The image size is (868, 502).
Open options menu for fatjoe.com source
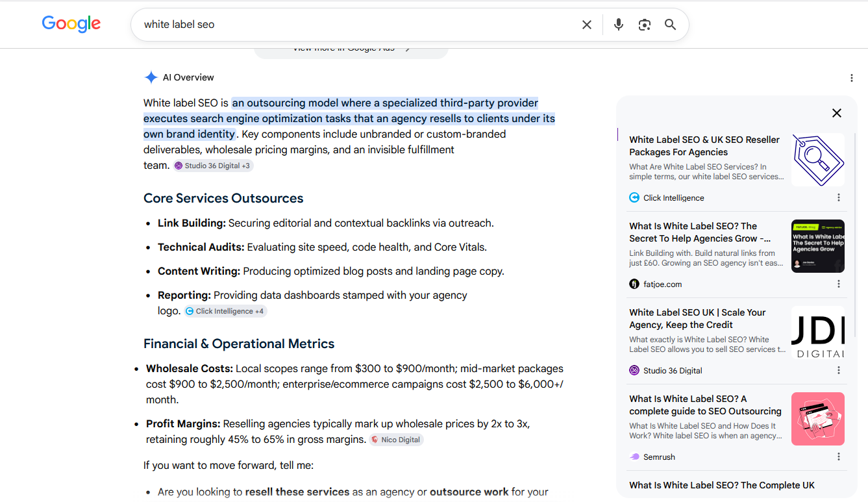(839, 284)
